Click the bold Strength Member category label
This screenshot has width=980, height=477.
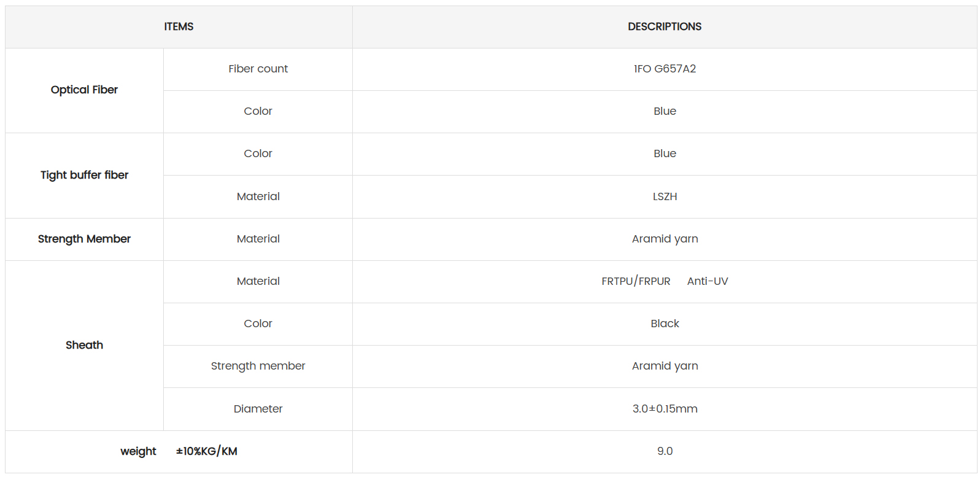84,239
